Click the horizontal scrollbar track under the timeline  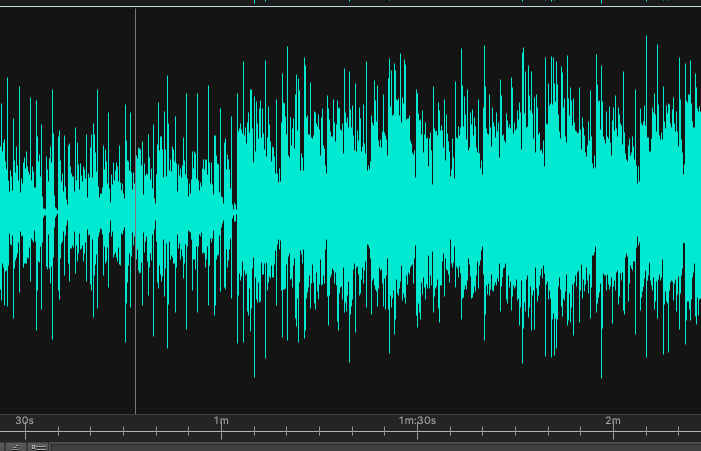tap(376, 447)
